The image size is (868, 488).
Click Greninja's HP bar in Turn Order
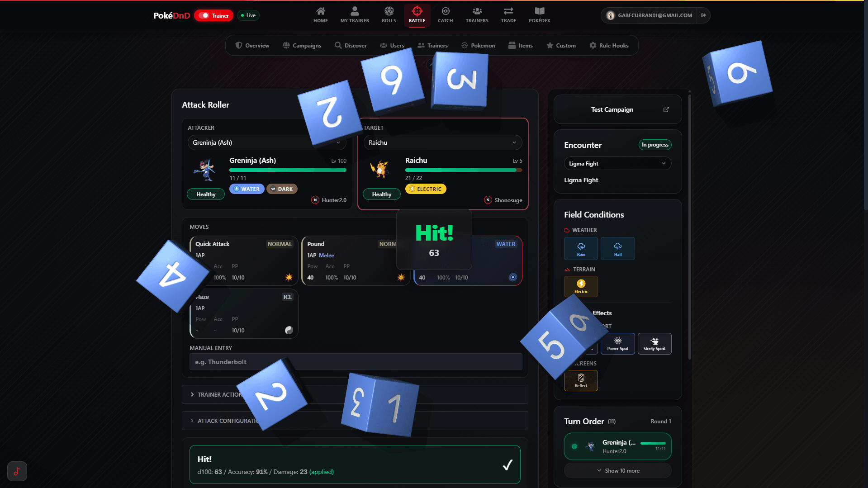coord(653,443)
